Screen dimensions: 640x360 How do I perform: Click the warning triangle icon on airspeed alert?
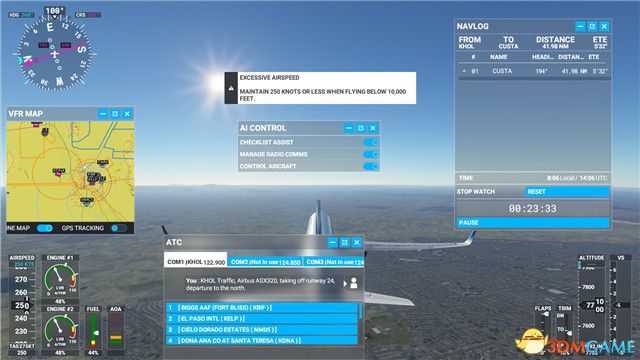231,88
